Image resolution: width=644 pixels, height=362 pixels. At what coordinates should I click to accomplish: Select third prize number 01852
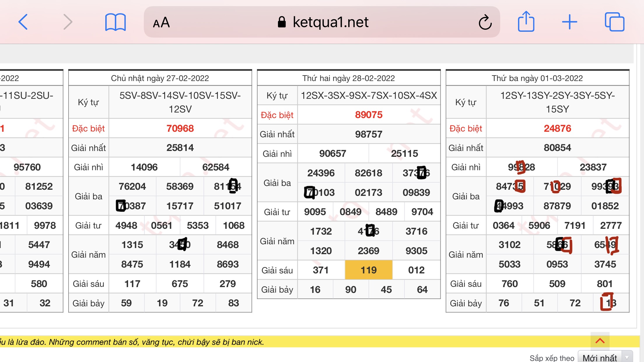[605, 206]
